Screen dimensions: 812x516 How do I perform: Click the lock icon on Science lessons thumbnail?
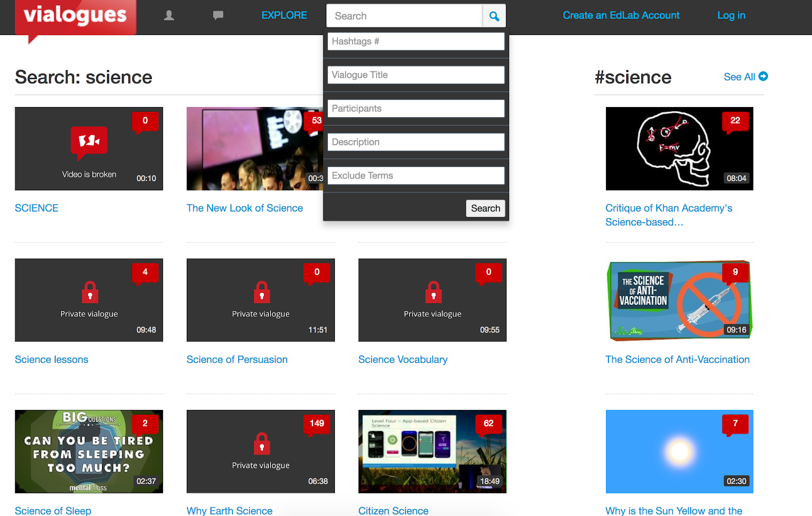[90, 292]
